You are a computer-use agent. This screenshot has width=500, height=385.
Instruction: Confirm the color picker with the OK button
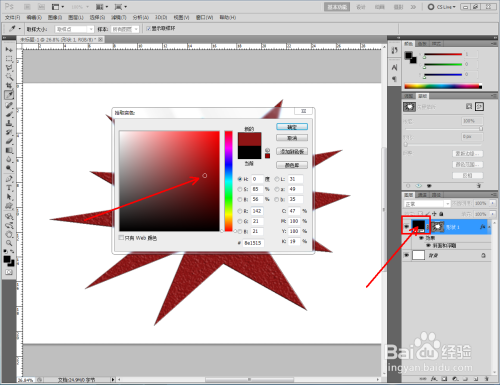(x=292, y=127)
